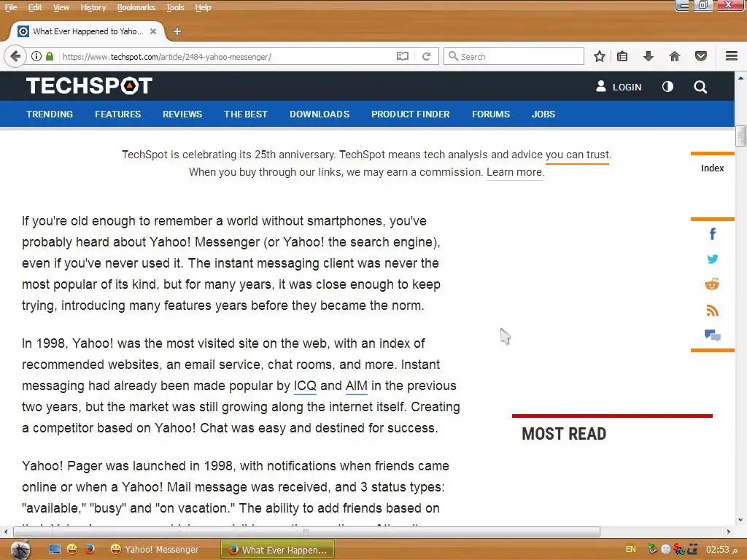Open article comments speech bubble icon
Image resolution: width=747 pixels, height=560 pixels.
tap(712, 335)
